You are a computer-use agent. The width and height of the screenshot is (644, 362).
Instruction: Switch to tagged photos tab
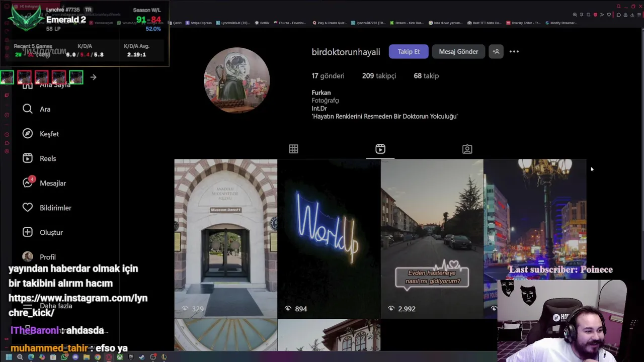467,149
